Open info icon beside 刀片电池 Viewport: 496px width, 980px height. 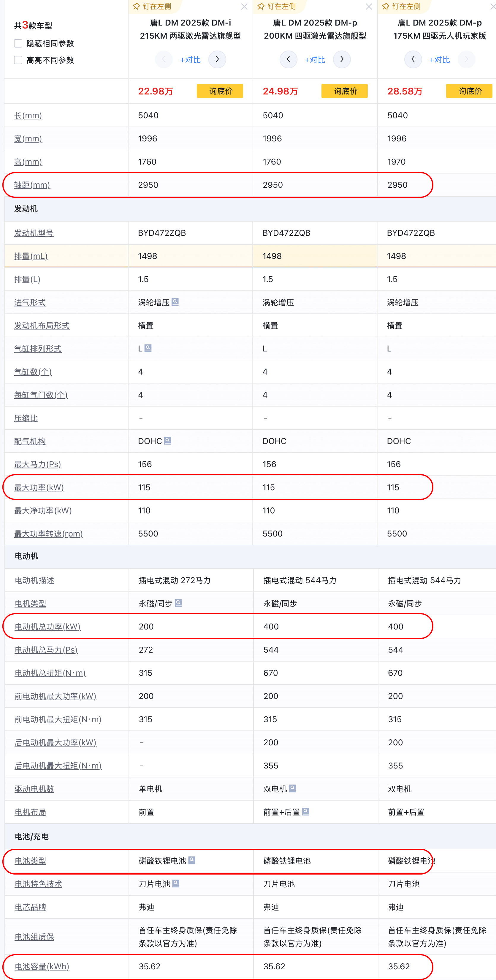tap(176, 883)
